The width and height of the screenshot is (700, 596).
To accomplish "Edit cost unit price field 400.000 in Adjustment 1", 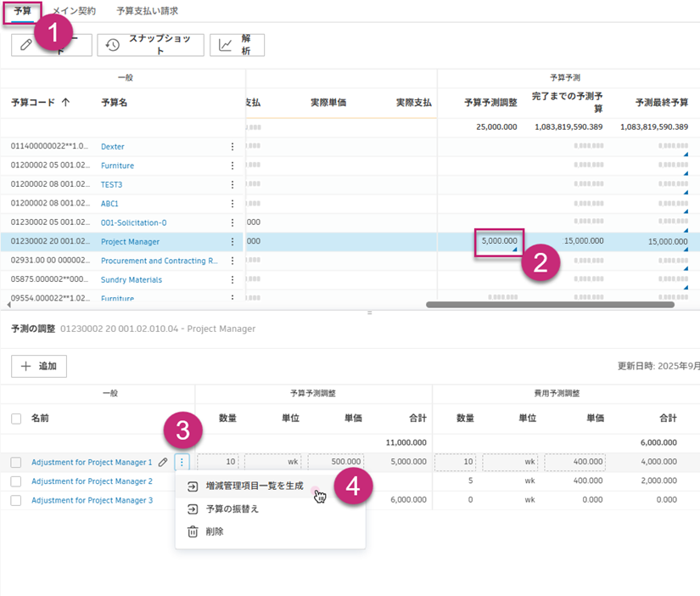I will (575, 462).
